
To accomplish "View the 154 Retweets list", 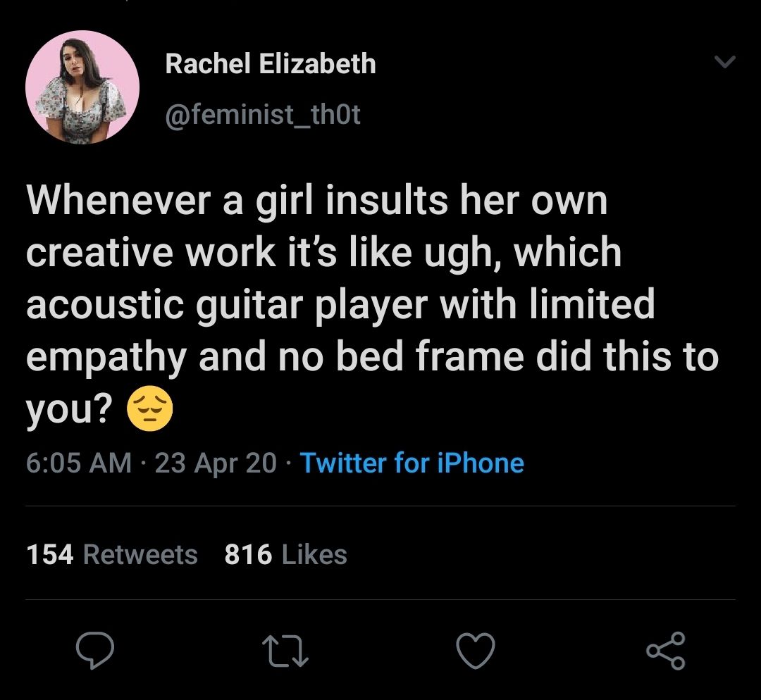I will (112, 555).
